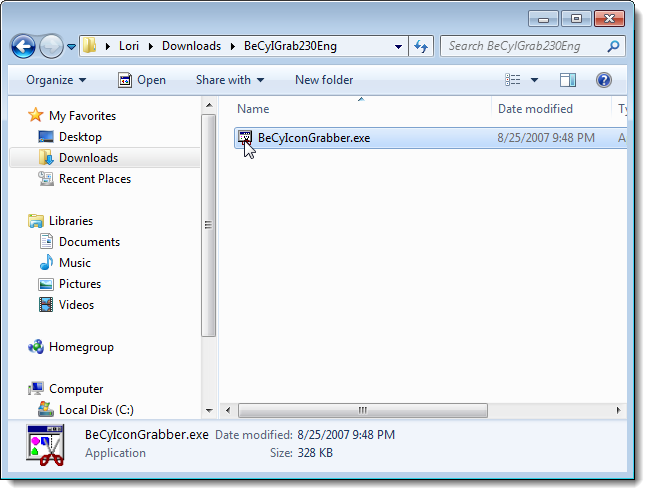This screenshot has height=495, width=650.
Task: Select BeCyIGrab230Eng in the address breadcrumb
Action: 290,46
